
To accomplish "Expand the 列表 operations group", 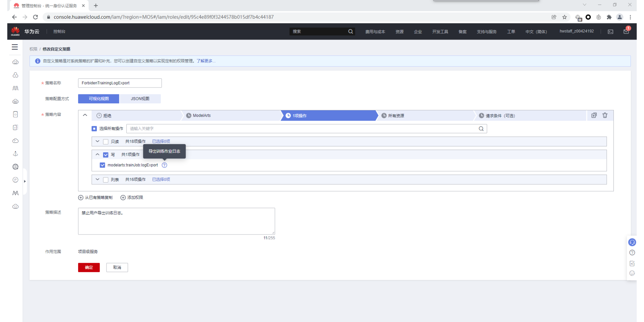I will click(x=98, y=179).
